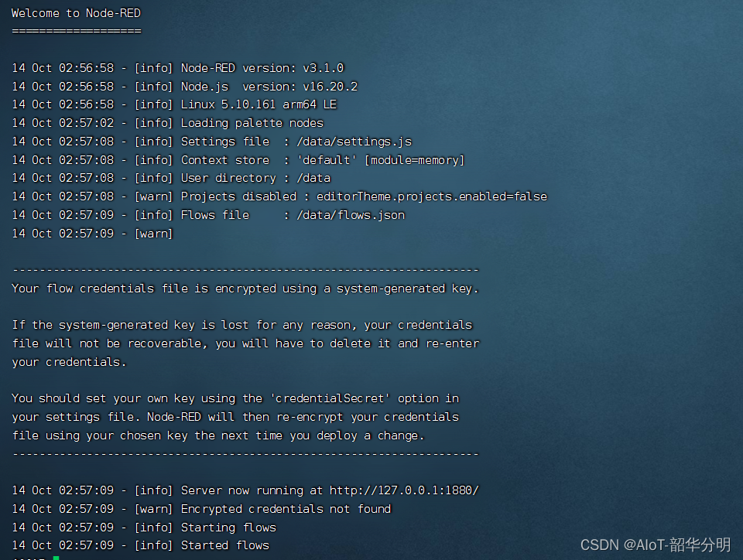Screen dimensions: 743x560
Task: Click 'If the system-generated key is lost' line
Action: tap(242, 325)
